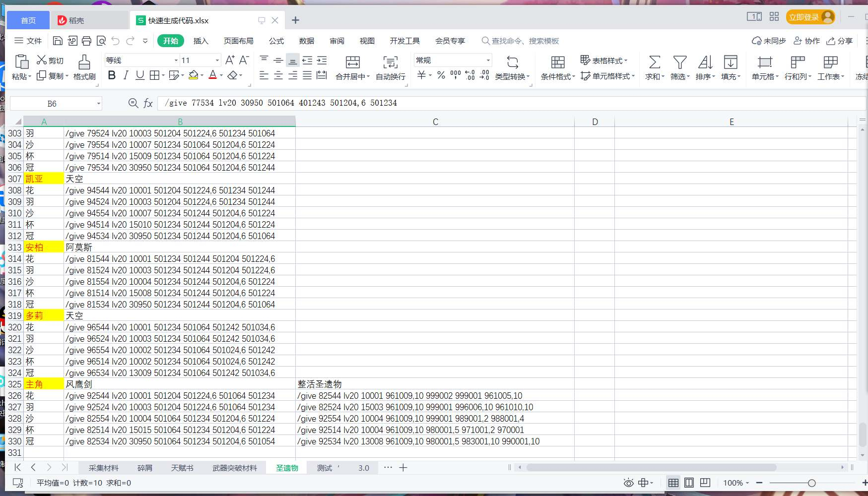The height and width of the screenshot is (496, 868).
Task: Click the percent style icon
Action: point(441,75)
